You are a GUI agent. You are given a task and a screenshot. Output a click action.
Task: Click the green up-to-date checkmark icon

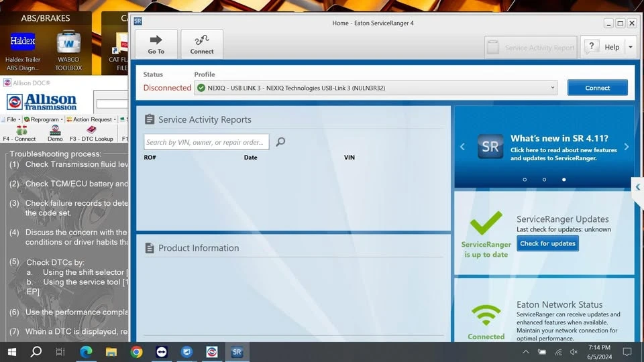coord(486,223)
